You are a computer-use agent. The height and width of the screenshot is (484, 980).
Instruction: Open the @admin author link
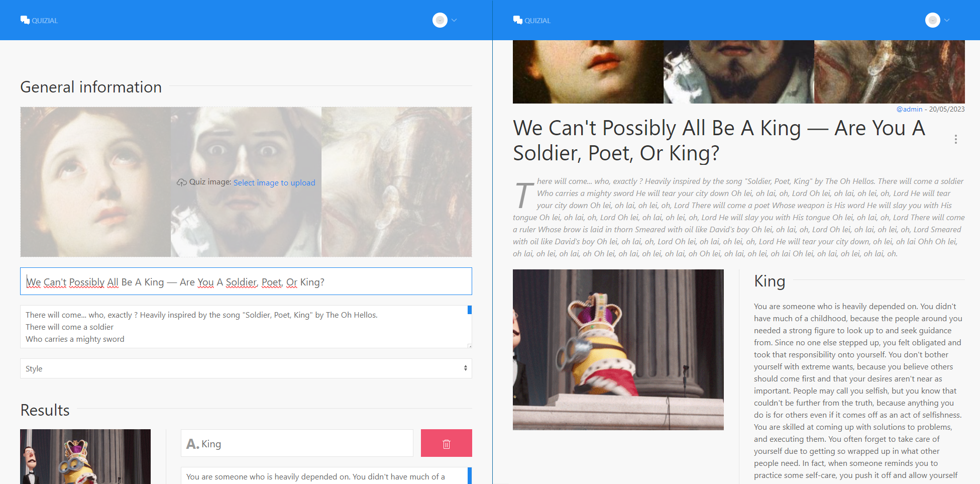click(x=909, y=109)
